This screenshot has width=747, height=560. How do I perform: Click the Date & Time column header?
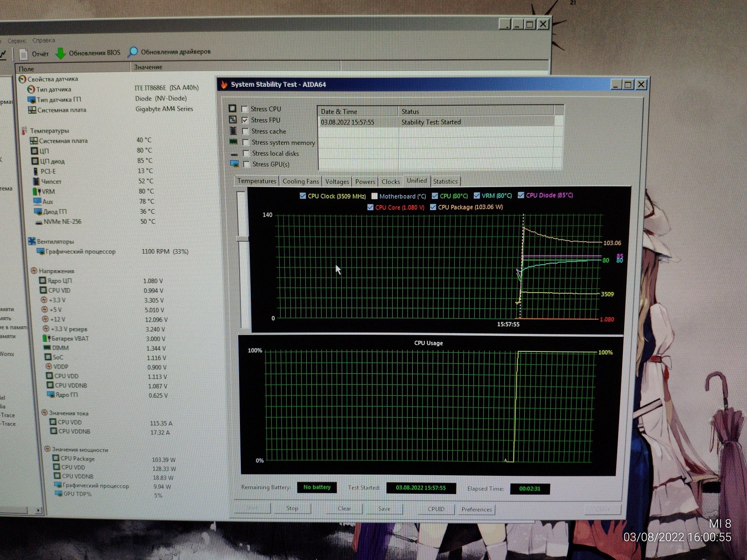tap(358, 112)
